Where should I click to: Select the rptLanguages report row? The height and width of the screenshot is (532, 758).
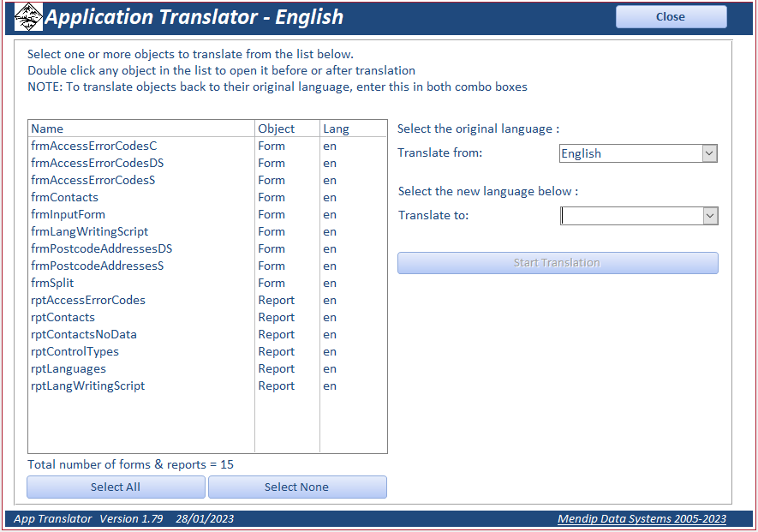tap(207, 369)
